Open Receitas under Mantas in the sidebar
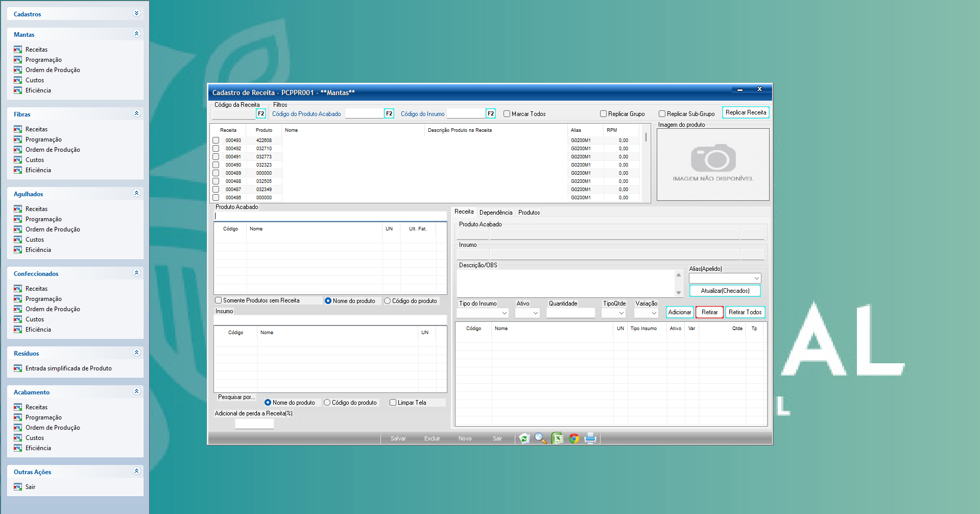This screenshot has width=980, height=514. coord(36,50)
